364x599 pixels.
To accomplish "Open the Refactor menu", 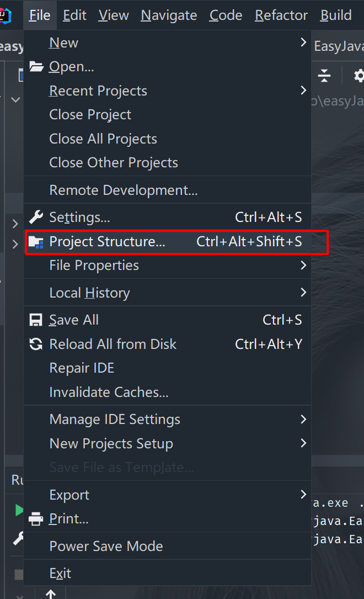I will click(281, 15).
